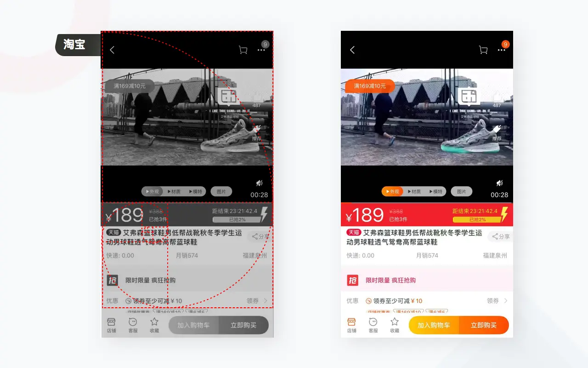This screenshot has height=368, width=588.
Task: Tap dark 抢 icon in grayscale mockup
Action: [x=112, y=280]
